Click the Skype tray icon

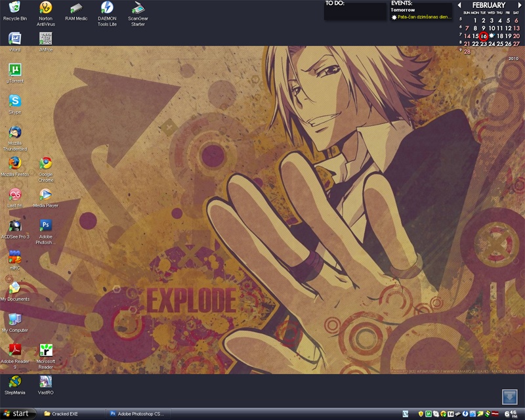coord(436,414)
